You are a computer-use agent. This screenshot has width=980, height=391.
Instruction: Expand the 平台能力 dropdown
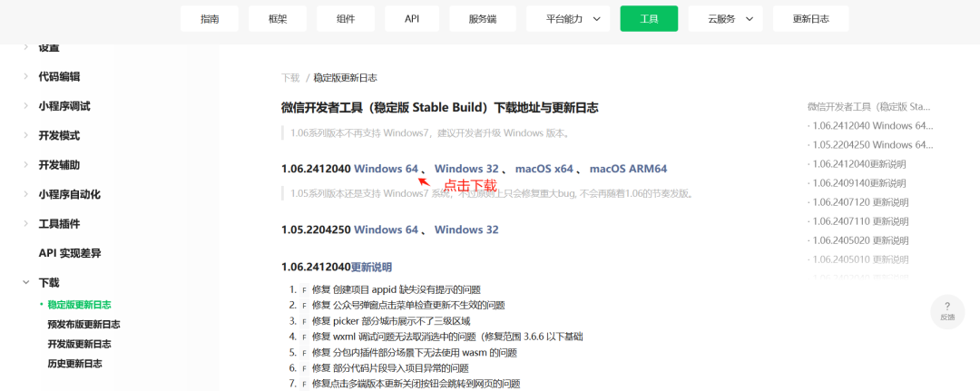(568, 19)
